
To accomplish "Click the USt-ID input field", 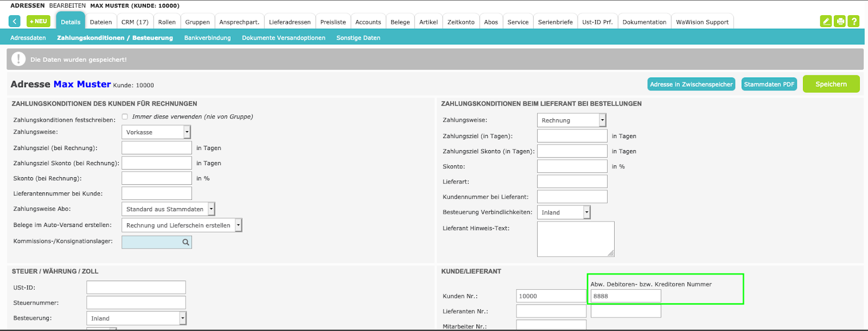I will click(136, 288).
